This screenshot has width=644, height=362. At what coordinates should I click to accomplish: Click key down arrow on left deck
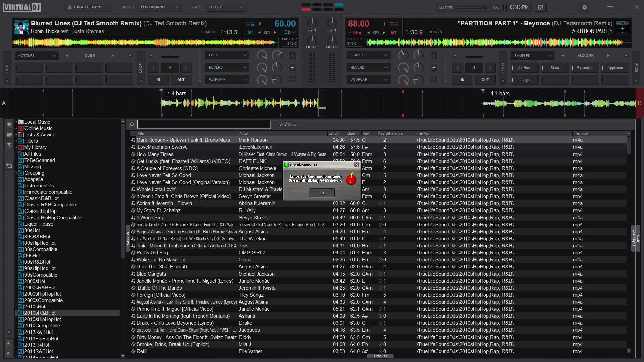tap(259, 33)
